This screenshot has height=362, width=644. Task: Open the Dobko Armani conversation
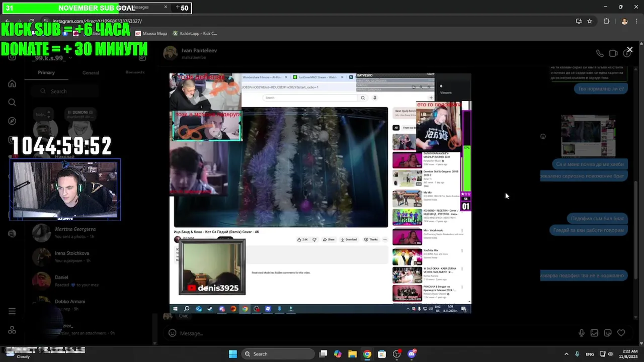coord(91,305)
